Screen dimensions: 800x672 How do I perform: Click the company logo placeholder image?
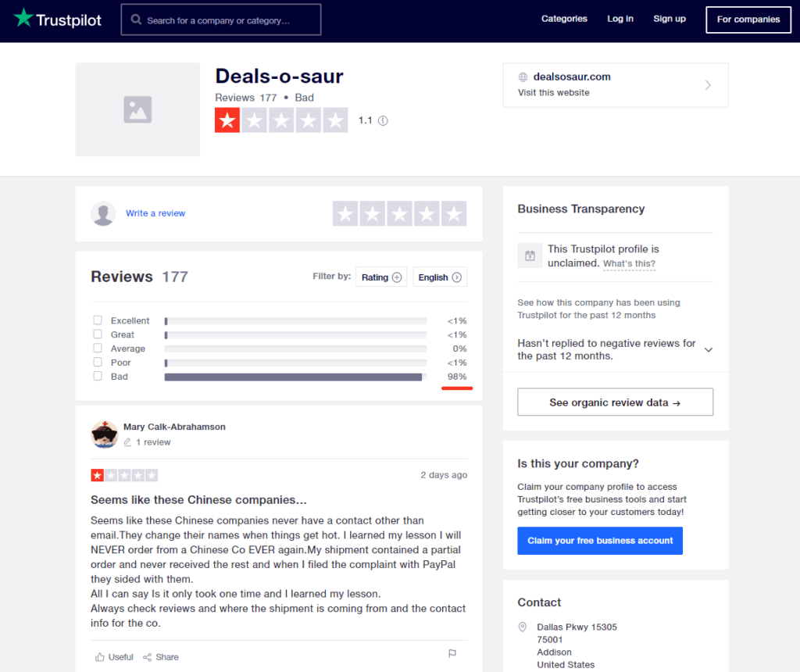click(137, 109)
